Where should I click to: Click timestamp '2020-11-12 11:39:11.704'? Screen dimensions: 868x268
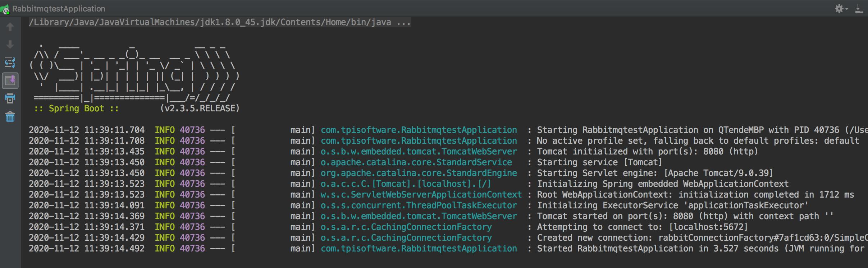coord(87,130)
